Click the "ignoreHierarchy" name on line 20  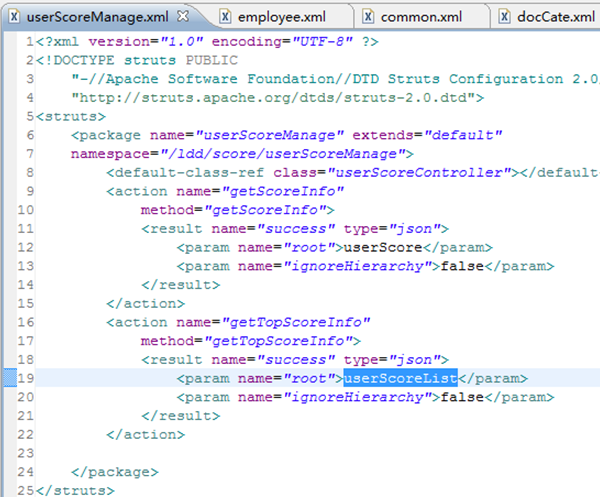click(357, 397)
